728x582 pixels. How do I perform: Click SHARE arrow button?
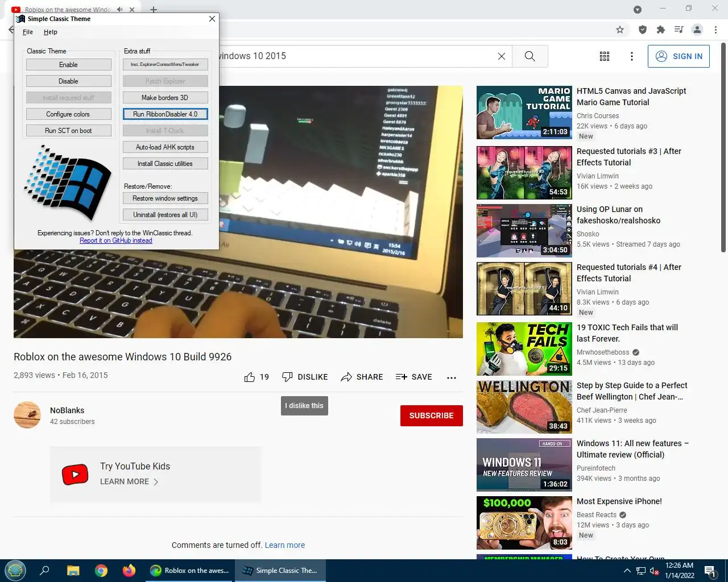(x=362, y=377)
